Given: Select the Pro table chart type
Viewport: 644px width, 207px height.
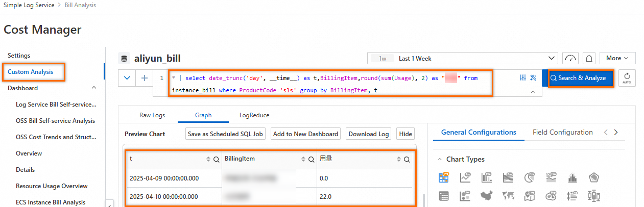Looking at the screenshot, I should 443,177.
